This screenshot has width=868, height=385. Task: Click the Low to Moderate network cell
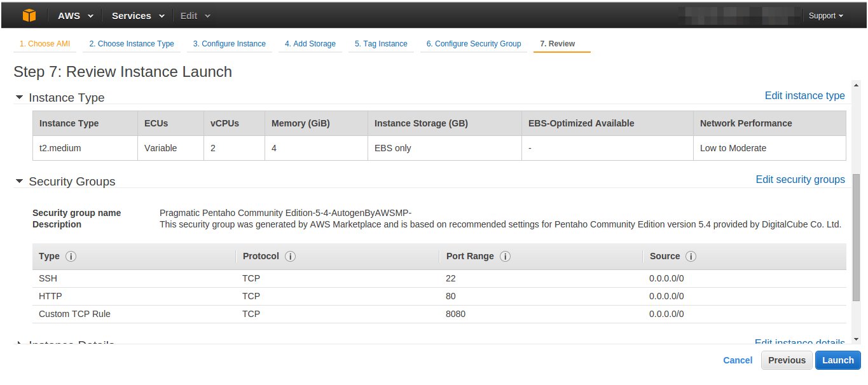pyautogui.click(x=769, y=148)
